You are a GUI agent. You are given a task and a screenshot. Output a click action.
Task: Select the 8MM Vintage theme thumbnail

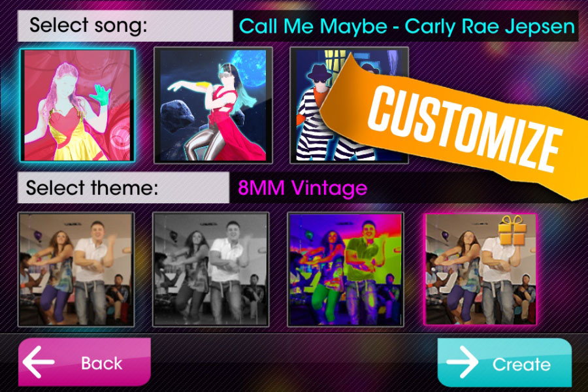tap(480, 269)
